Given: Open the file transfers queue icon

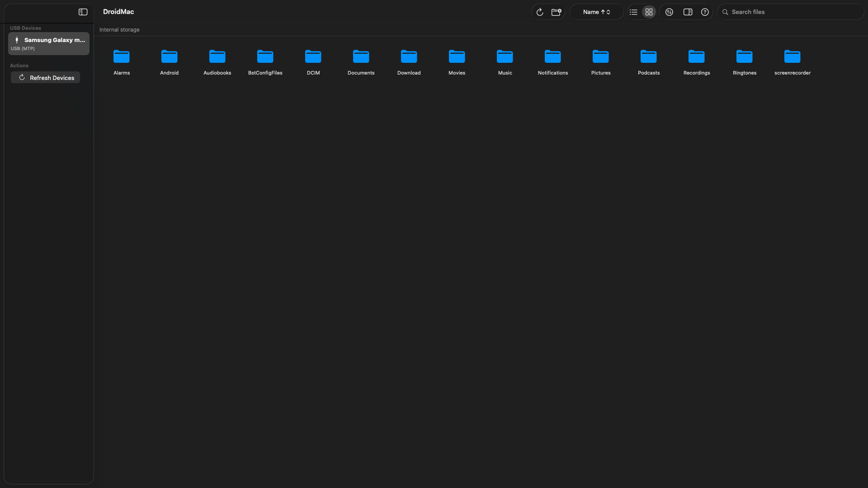Looking at the screenshot, I should pos(669,12).
